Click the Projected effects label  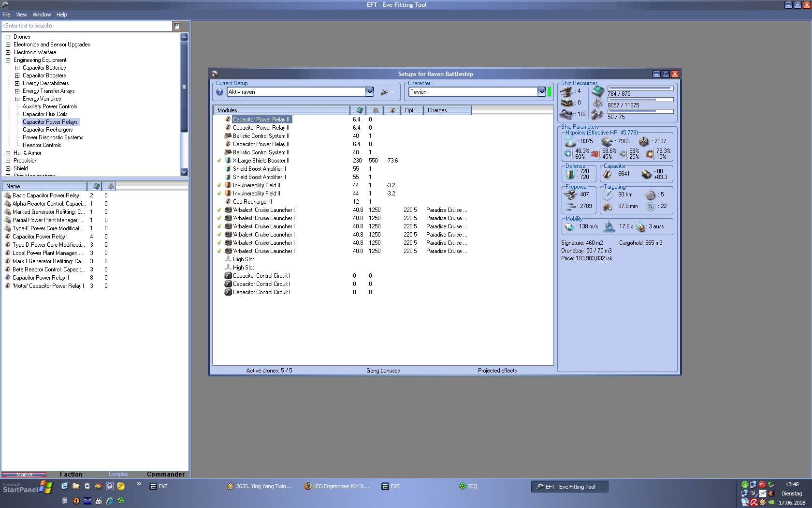point(497,371)
